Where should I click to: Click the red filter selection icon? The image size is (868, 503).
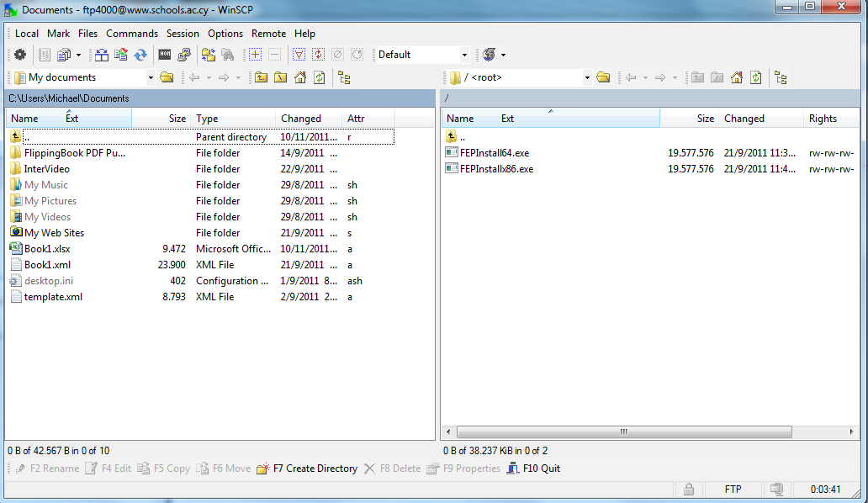click(x=299, y=54)
